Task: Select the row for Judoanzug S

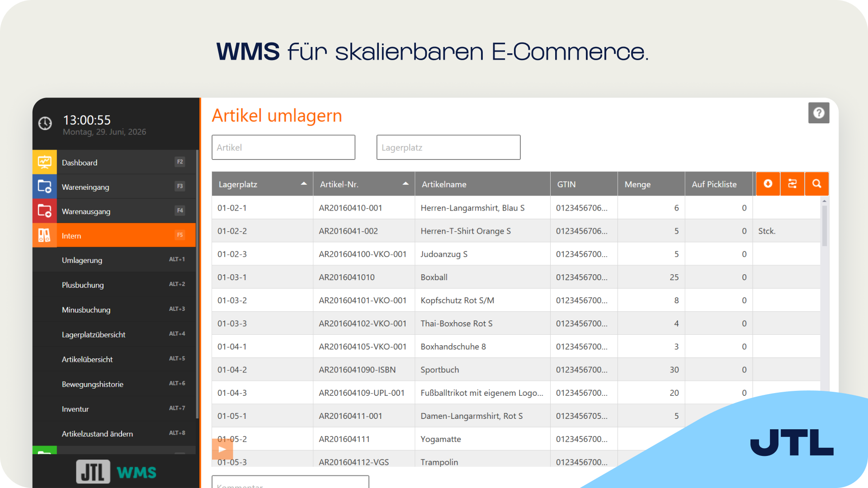Action: coord(516,254)
